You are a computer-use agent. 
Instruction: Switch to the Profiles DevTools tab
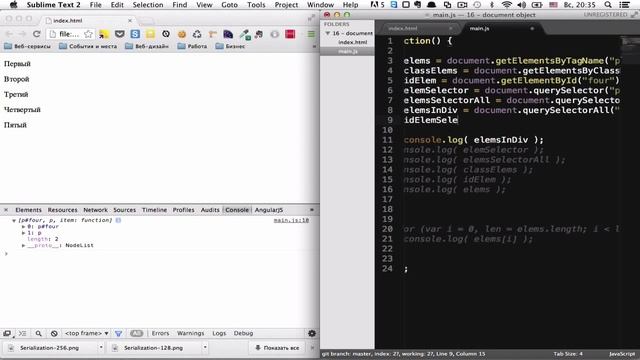[x=183, y=210]
